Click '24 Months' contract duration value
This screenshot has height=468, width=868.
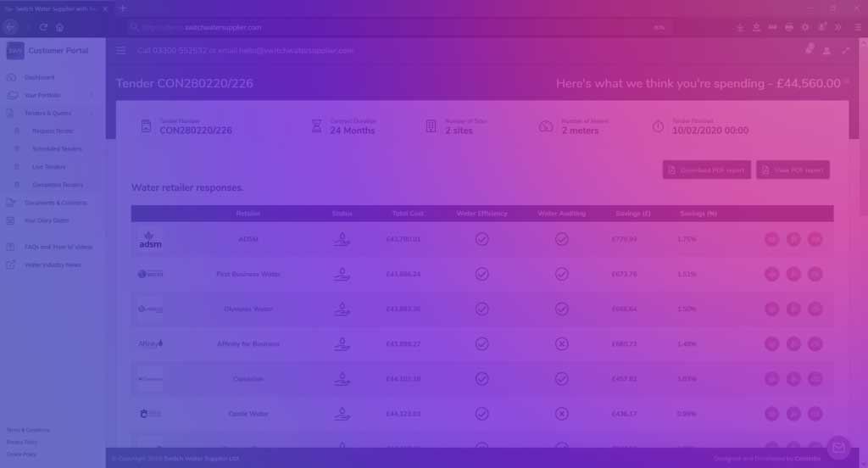(352, 131)
